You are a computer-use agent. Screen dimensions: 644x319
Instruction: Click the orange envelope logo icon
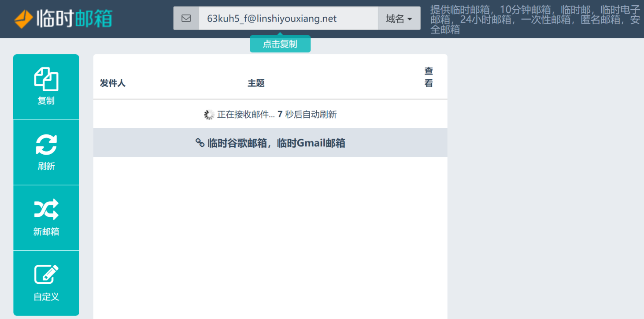pyautogui.click(x=23, y=19)
